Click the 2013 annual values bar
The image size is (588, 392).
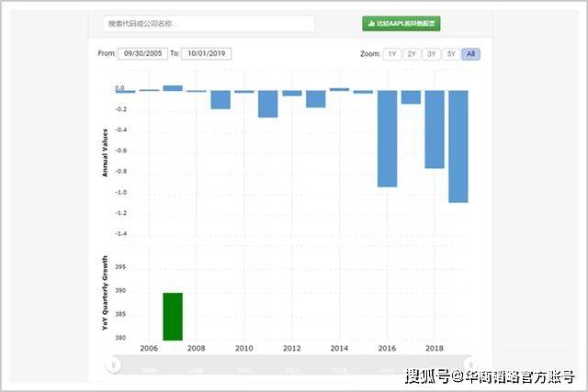[315, 98]
